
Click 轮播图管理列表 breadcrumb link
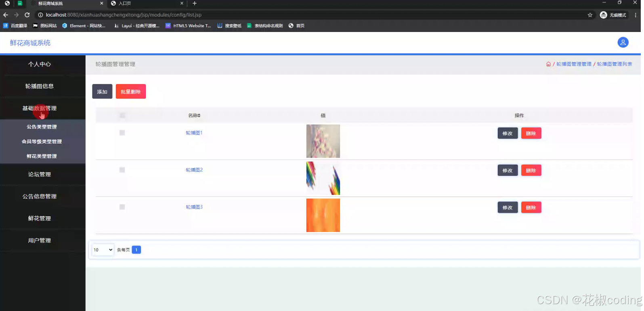[615, 64]
